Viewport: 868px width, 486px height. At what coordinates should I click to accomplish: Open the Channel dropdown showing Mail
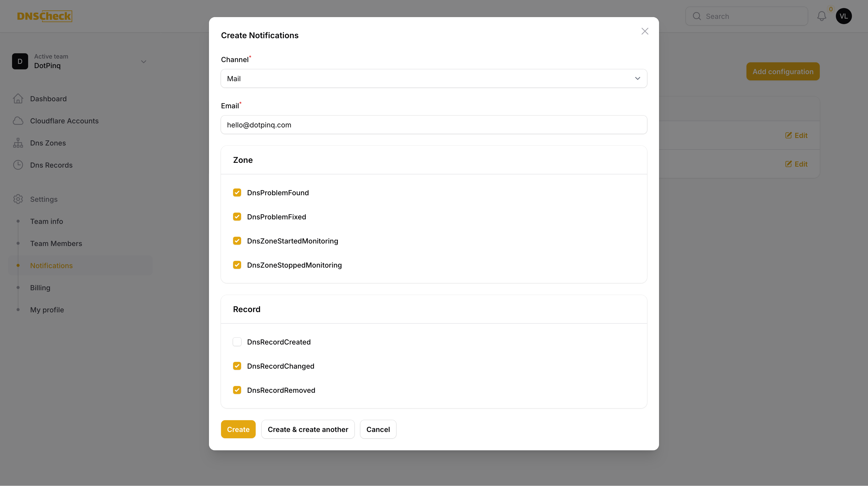434,78
